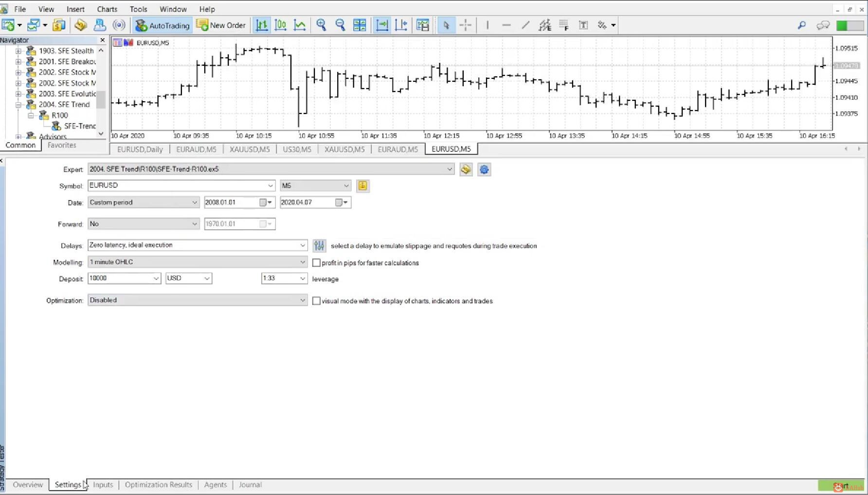Open the search magnifier in toolbar
The image size is (868, 495).
tap(802, 25)
